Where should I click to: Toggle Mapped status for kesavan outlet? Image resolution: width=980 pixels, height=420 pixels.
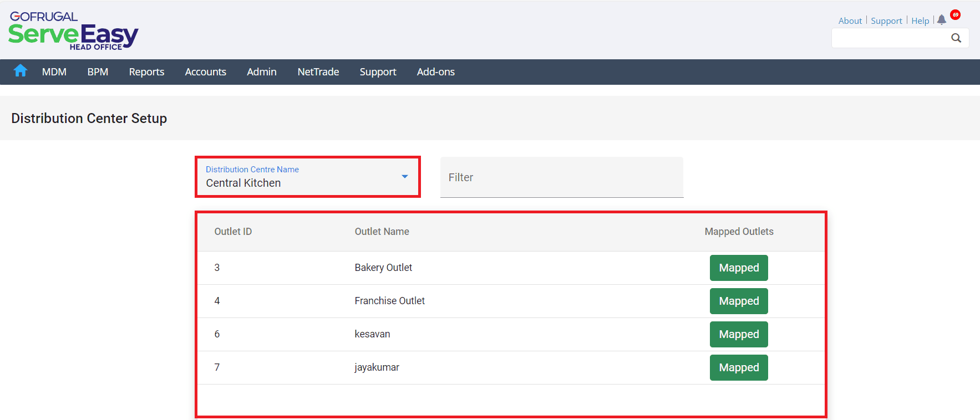point(738,335)
